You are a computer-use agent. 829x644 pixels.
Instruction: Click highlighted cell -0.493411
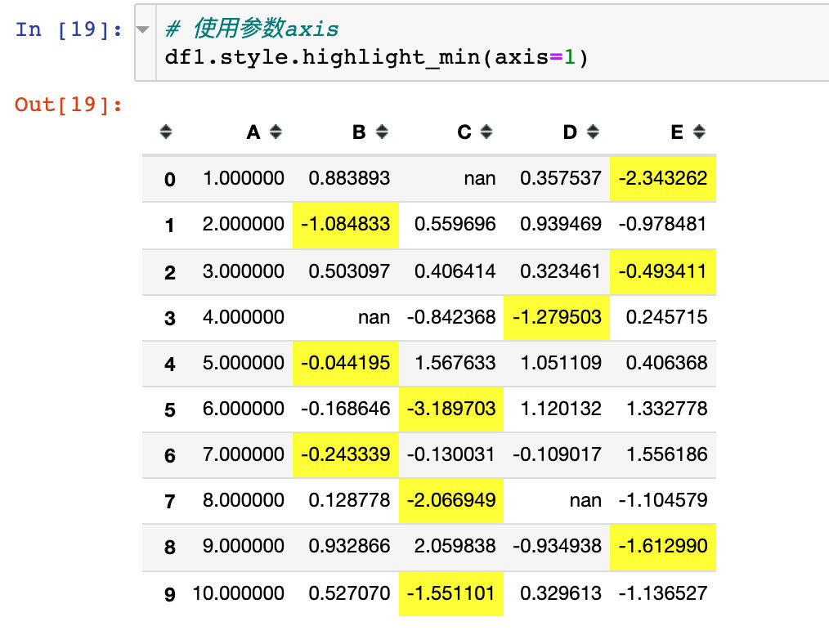pos(663,271)
